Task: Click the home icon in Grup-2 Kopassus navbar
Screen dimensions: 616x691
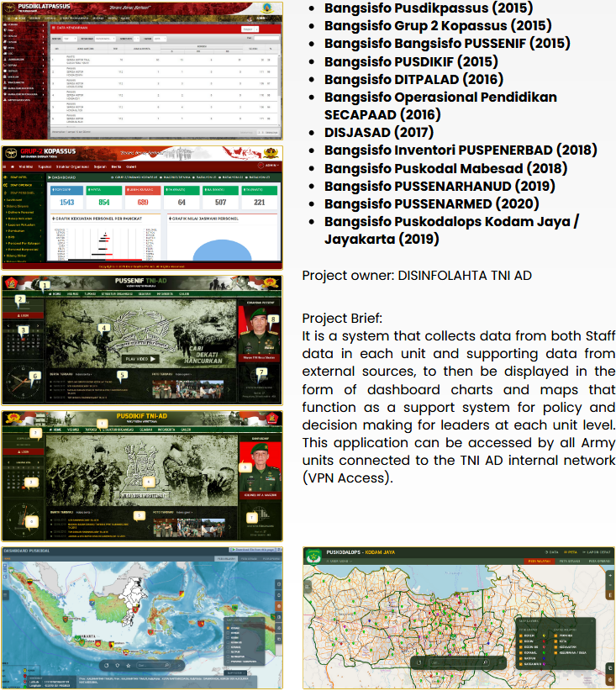Action: point(13,166)
